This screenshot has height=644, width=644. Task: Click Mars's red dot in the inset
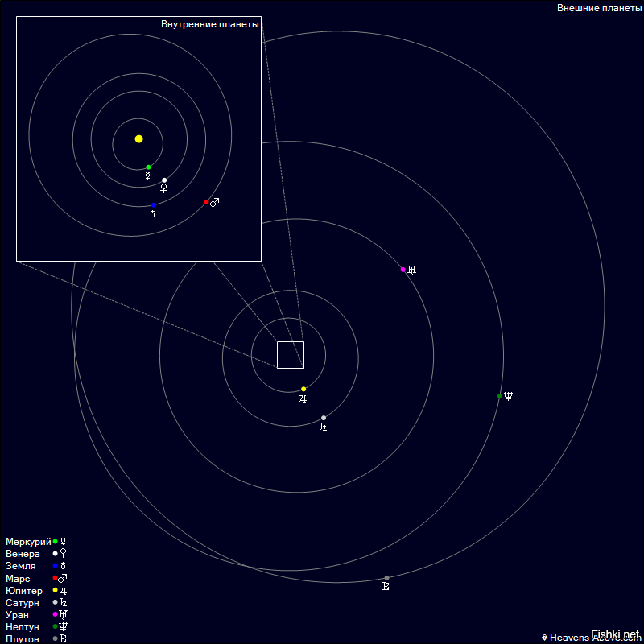tap(207, 202)
